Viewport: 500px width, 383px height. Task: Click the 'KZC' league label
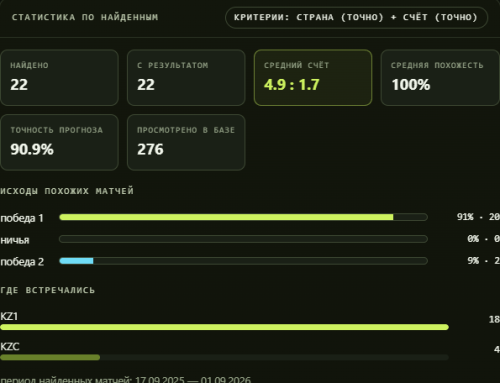pos(10,347)
